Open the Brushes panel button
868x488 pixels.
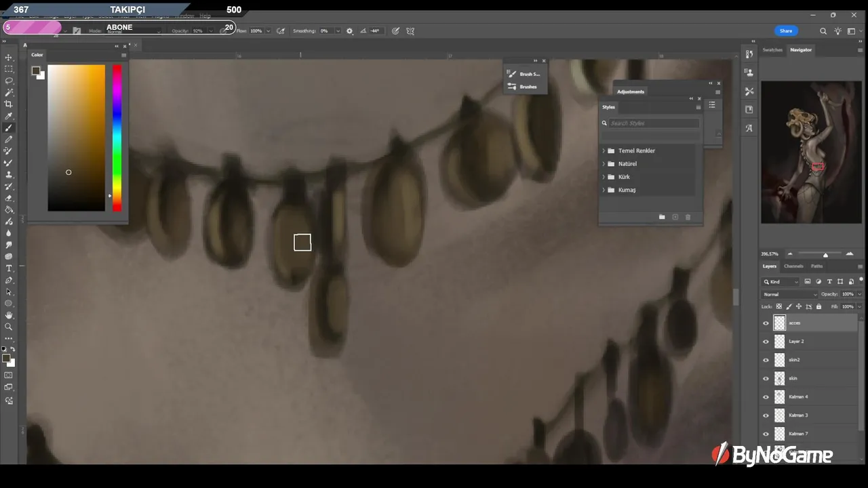(524, 87)
